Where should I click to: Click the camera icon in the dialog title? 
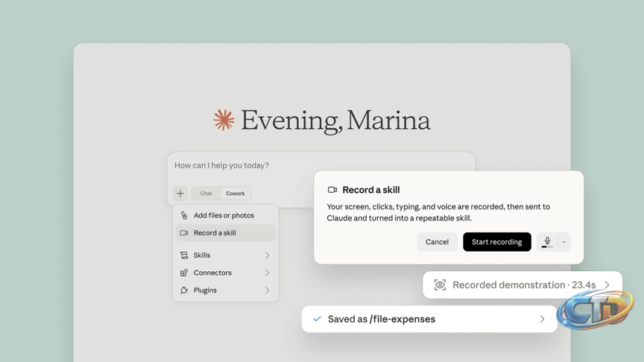tap(332, 190)
